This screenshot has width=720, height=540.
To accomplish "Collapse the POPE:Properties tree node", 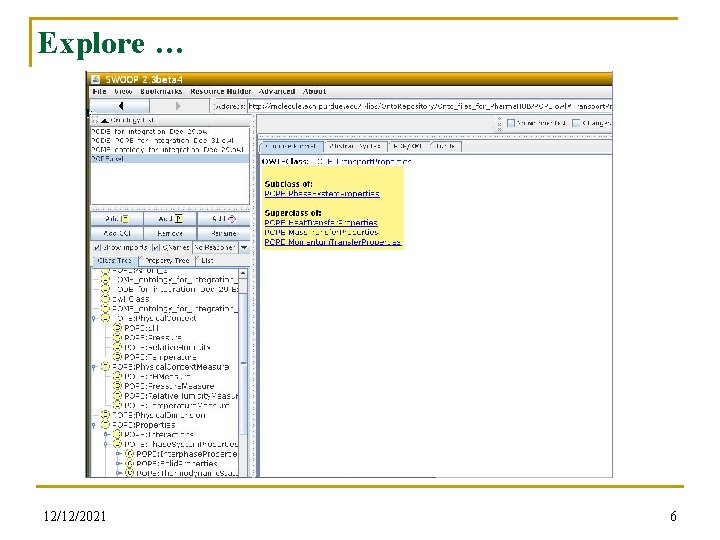I will click(94, 425).
